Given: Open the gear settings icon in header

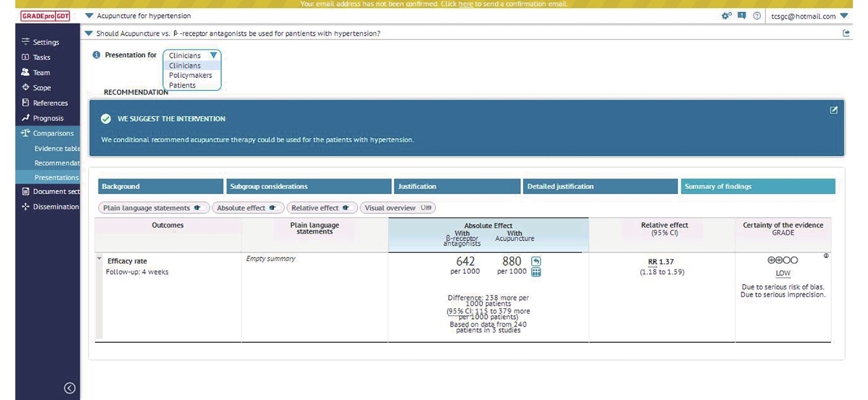Looking at the screenshot, I should (726, 16).
